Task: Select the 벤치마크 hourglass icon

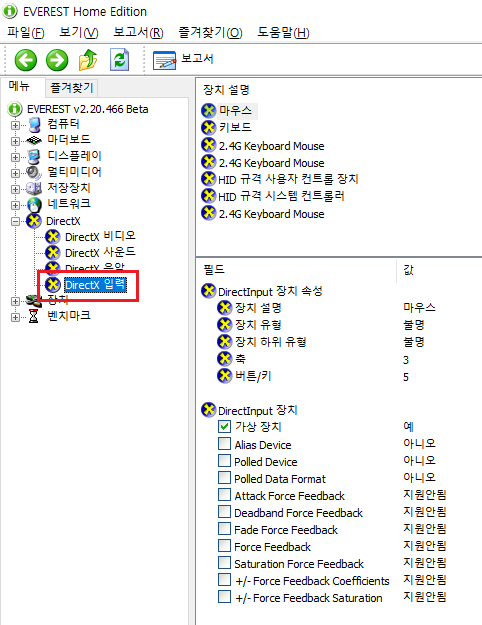Action: [x=34, y=316]
